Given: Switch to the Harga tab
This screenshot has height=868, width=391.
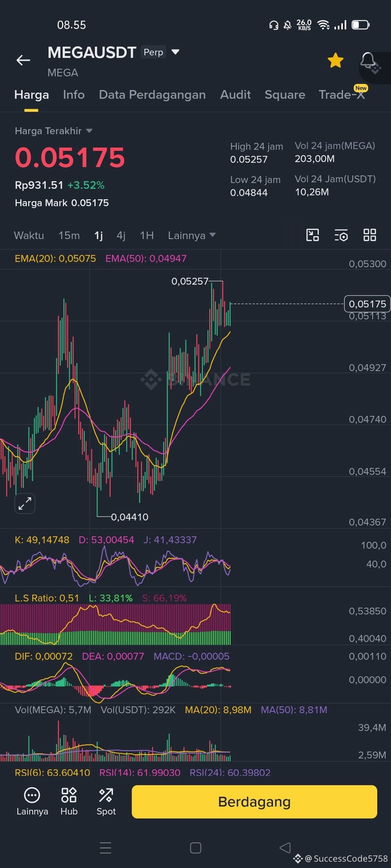Looking at the screenshot, I should (31, 95).
